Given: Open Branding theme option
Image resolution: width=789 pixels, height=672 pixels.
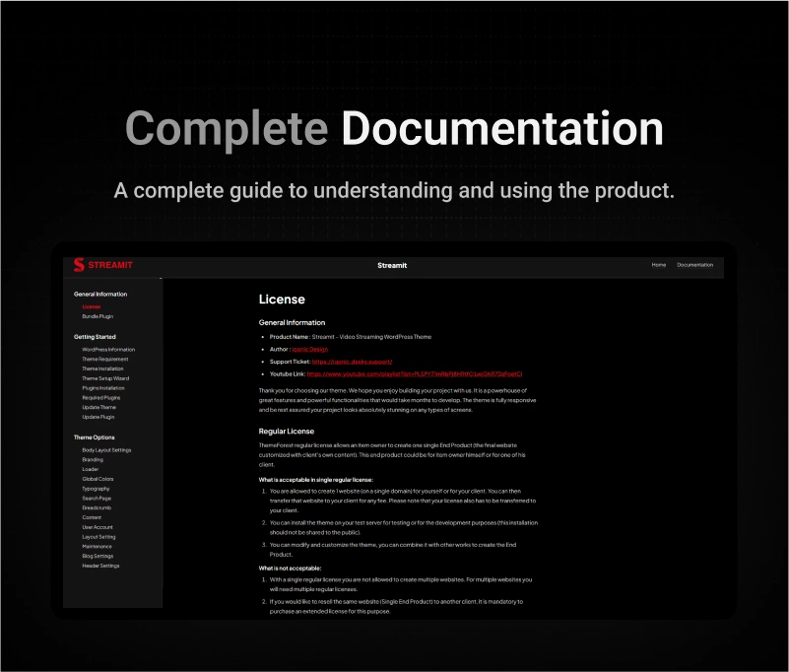Looking at the screenshot, I should coord(93,459).
